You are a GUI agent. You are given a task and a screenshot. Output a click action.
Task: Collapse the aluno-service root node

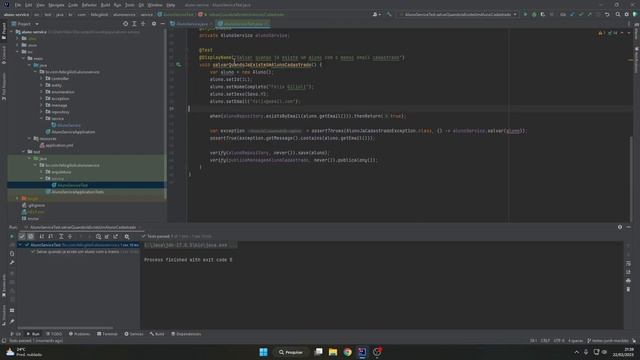click(12, 32)
